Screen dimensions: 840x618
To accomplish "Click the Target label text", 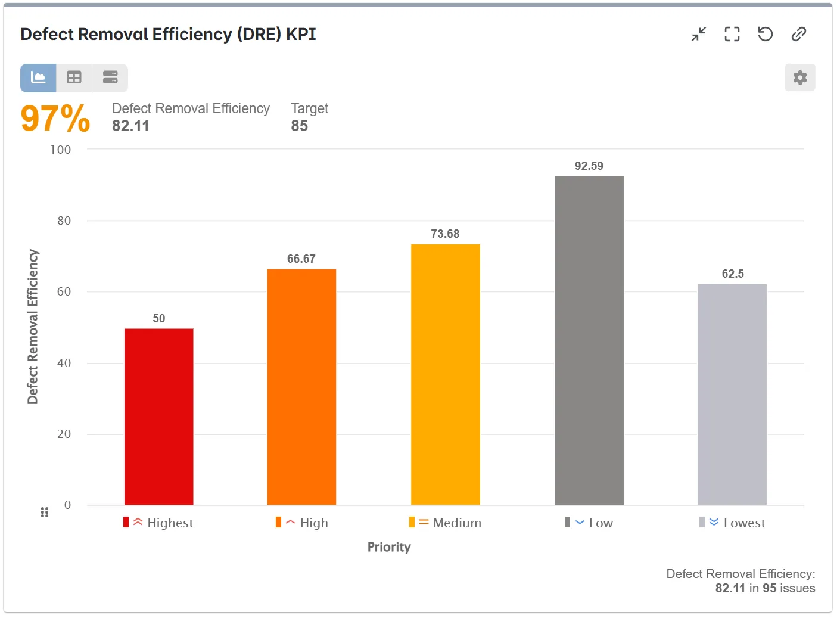I will (x=310, y=108).
